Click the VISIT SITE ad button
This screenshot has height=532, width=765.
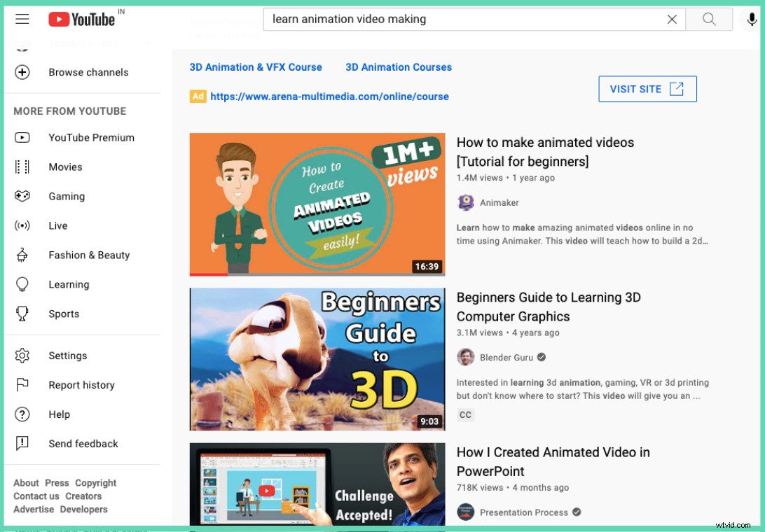pos(647,89)
